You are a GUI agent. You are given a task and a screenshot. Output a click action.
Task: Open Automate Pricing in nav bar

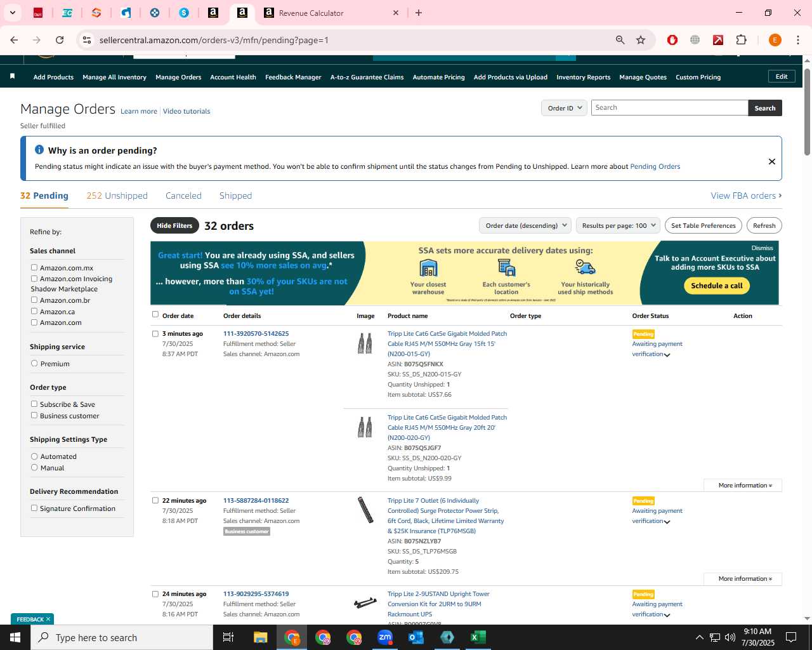point(438,77)
